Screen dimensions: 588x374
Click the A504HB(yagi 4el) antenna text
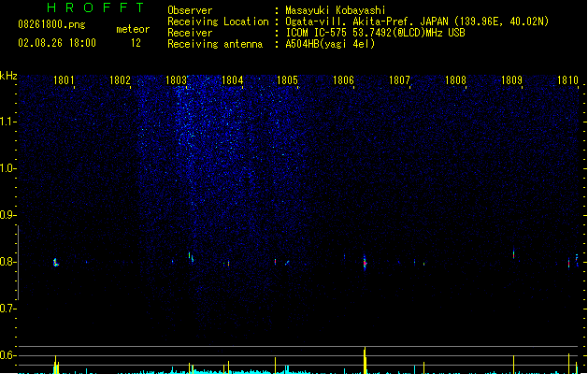(x=330, y=44)
